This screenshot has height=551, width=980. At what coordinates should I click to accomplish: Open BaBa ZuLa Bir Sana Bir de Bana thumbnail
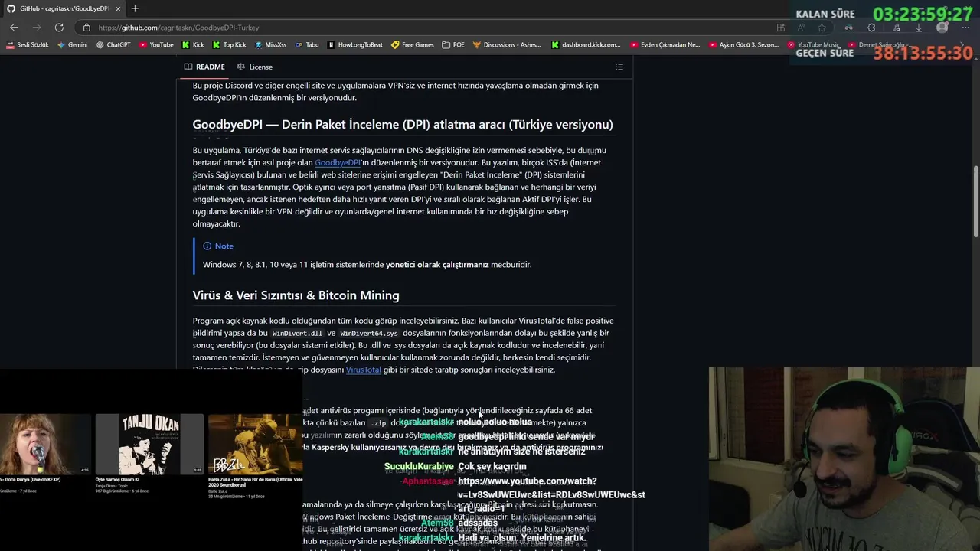pyautogui.click(x=256, y=445)
